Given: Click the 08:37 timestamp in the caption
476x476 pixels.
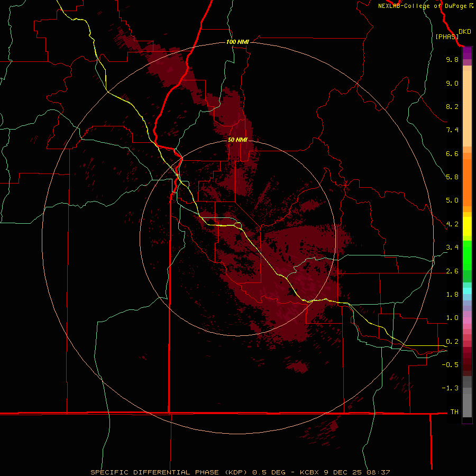Looking at the screenshot, I should tap(378, 472).
